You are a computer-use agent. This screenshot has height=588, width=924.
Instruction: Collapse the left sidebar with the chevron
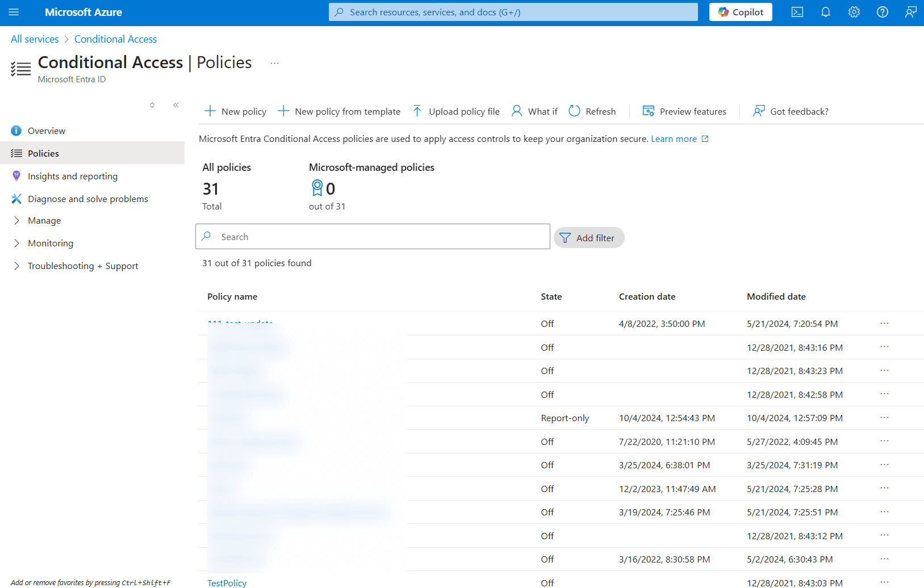click(175, 104)
